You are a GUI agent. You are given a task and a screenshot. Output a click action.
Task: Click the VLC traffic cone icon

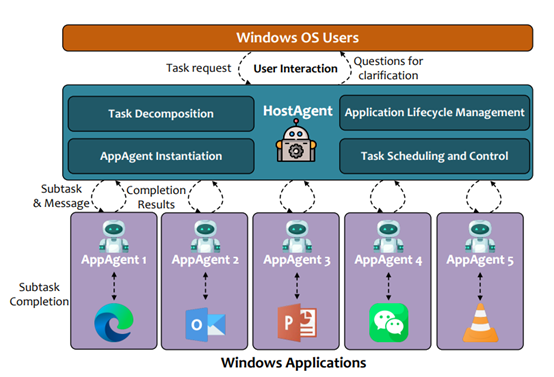coord(481,323)
